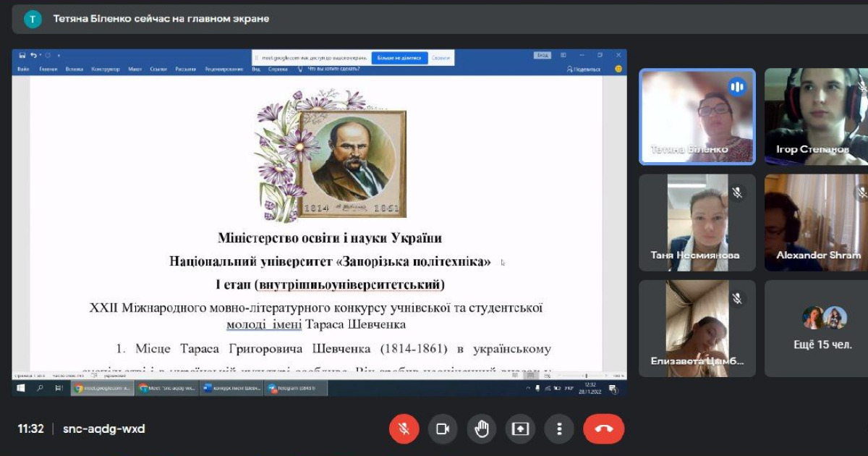Leave the call with red hang-up button
Screen dimensions: 868x456
click(603, 428)
